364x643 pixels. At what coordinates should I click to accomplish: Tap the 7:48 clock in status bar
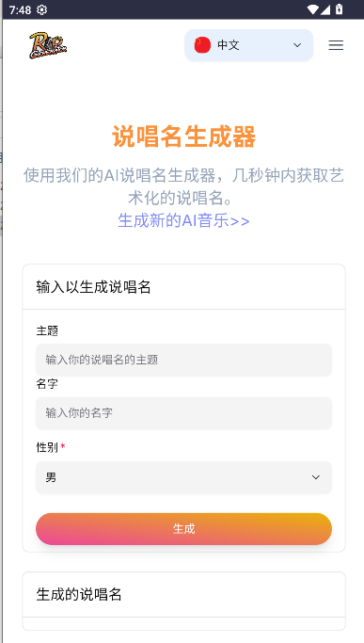(x=20, y=9)
